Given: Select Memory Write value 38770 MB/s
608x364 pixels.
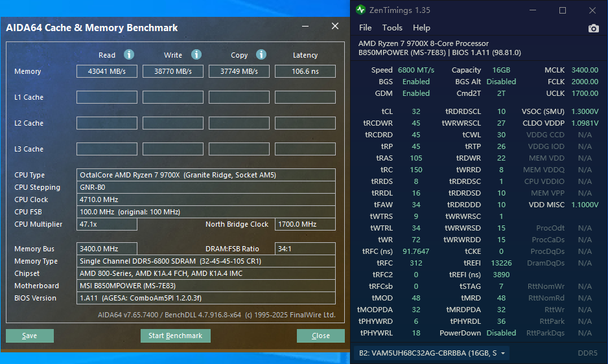Looking at the screenshot, I should 173,71.
